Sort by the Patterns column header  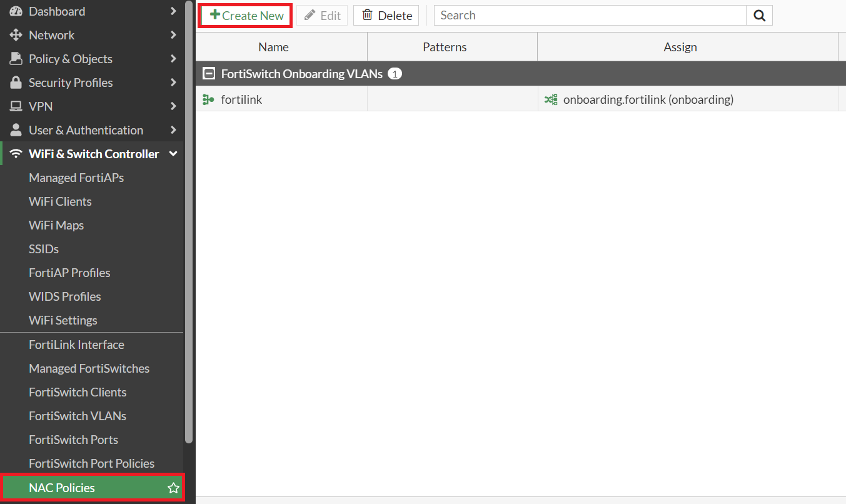(452, 47)
